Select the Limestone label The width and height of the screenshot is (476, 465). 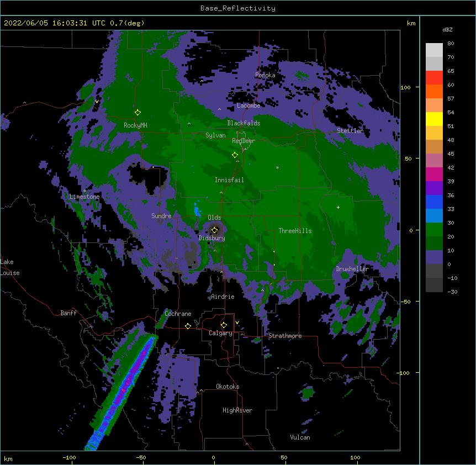[84, 197]
